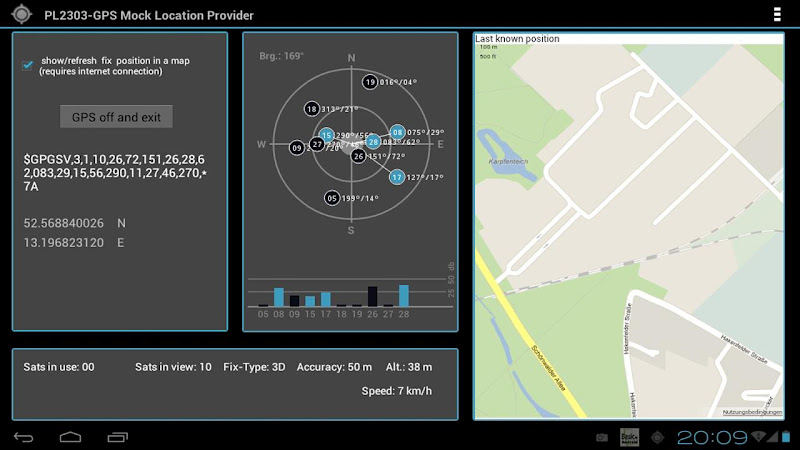Tap the 075°/29° label beside satellite 08

426,133
